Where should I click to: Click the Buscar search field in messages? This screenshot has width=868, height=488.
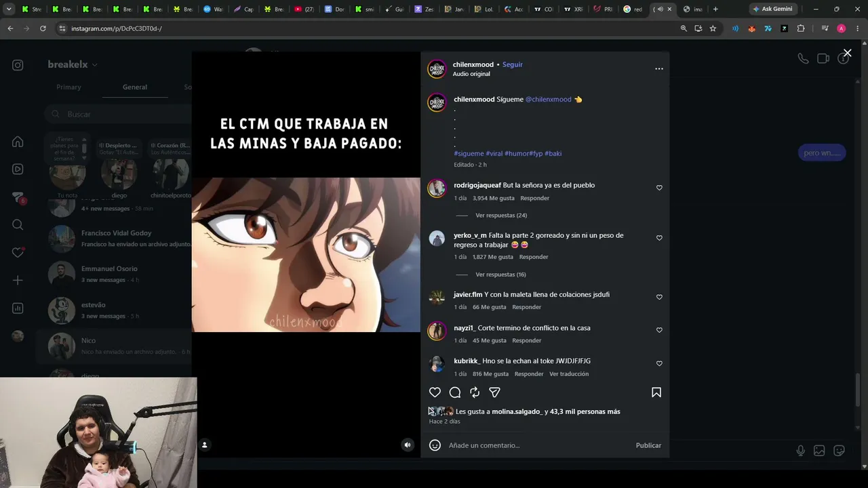(x=119, y=114)
